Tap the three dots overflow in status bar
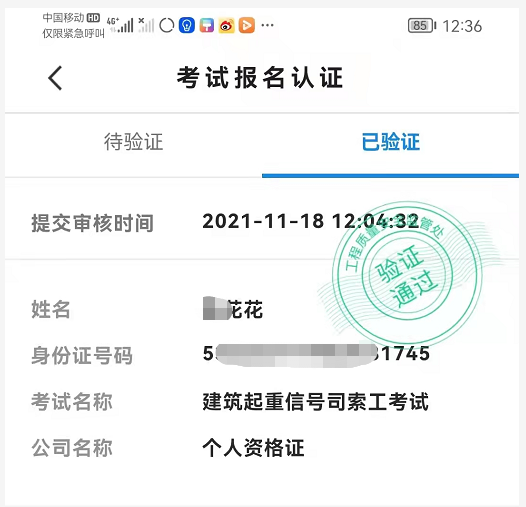The height and width of the screenshot is (507, 526). point(267,25)
